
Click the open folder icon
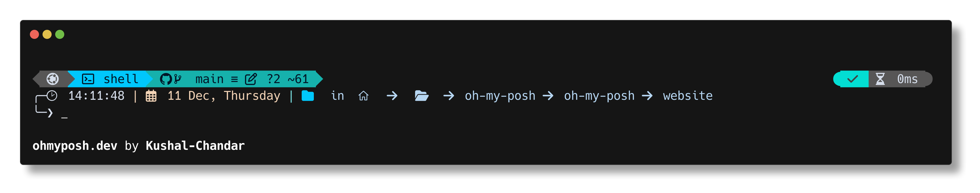(421, 96)
